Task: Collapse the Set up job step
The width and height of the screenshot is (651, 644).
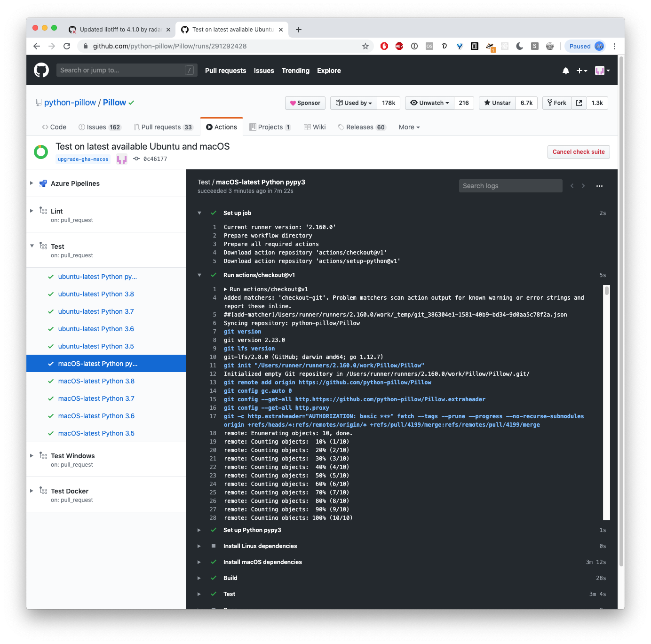Action: pyautogui.click(x=199, y=213)
